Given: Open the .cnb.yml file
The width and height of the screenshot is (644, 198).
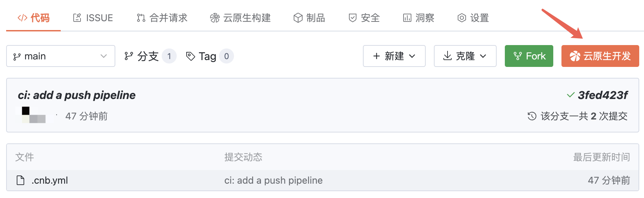Looking at the screenshot, I should (x=50, y=180).
